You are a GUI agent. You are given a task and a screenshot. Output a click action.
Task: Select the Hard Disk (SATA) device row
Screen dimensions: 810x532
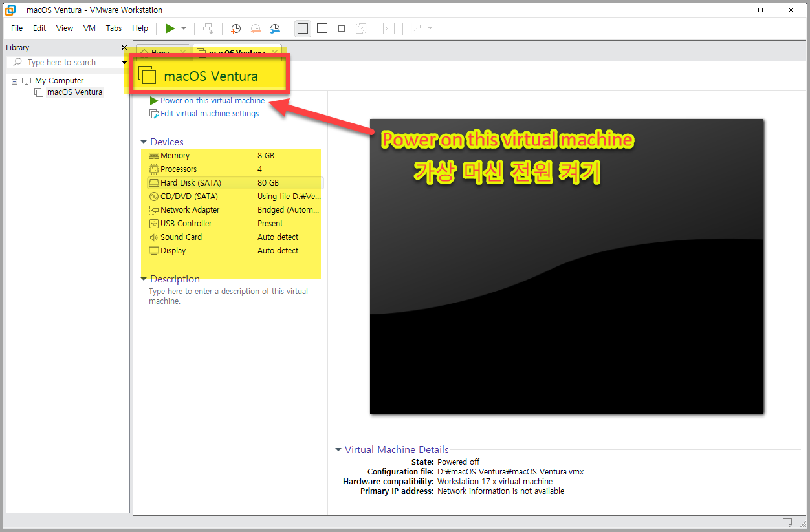pyautogui.click(x=234, y=183)
